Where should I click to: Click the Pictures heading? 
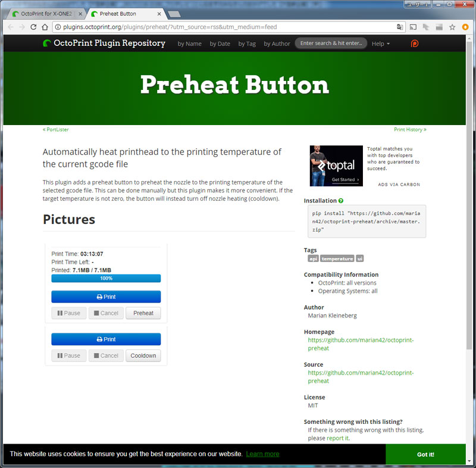(x=69, y=220)
